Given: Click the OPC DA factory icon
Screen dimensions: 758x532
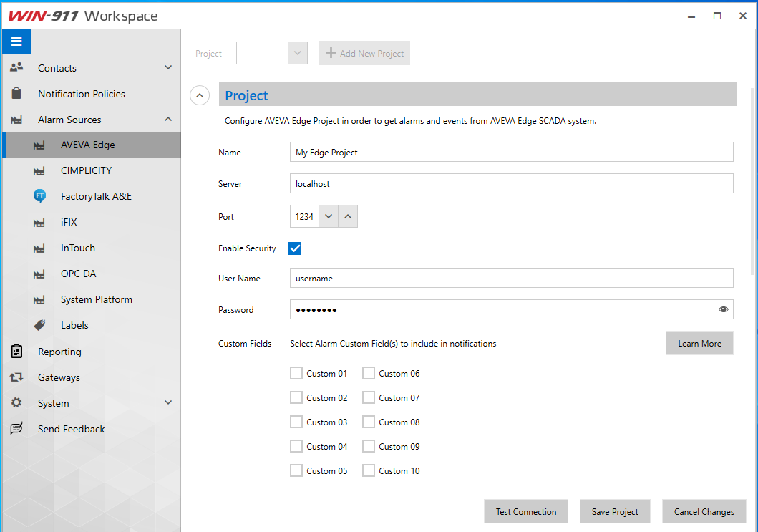Looking at the screenshot, I should pyautogui.click(x=39, y=274).
